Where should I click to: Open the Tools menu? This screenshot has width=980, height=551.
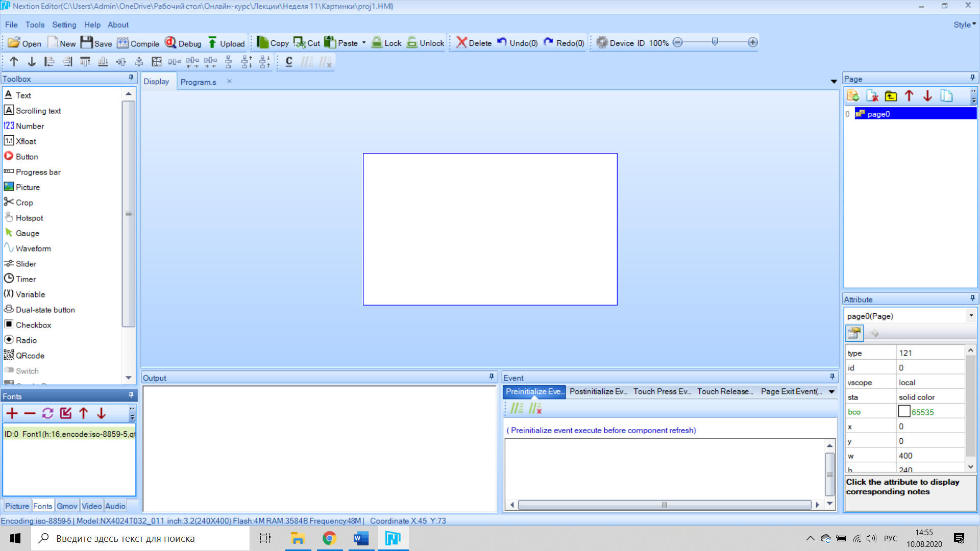tap(35, 24)
